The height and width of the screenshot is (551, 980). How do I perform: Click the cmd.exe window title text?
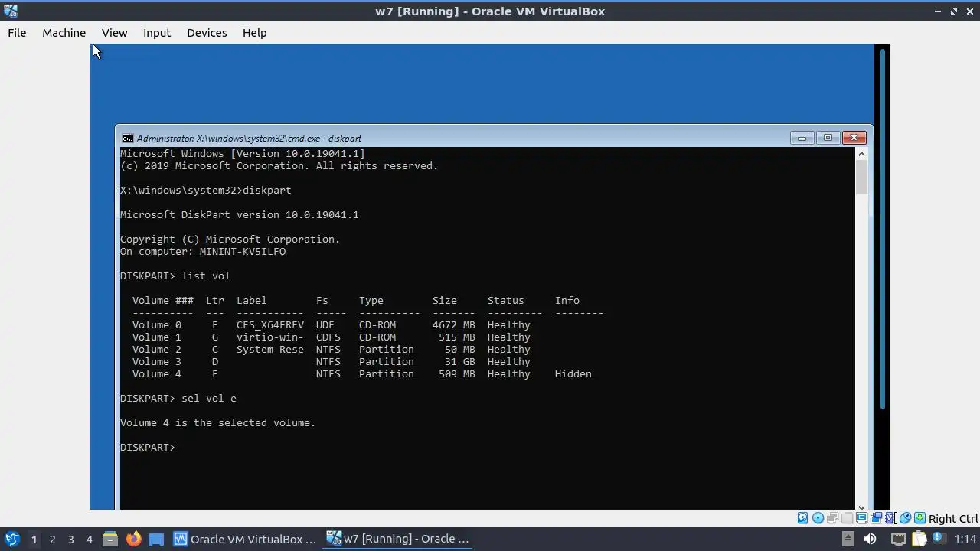pyautogui.click(x=249, y=139)
